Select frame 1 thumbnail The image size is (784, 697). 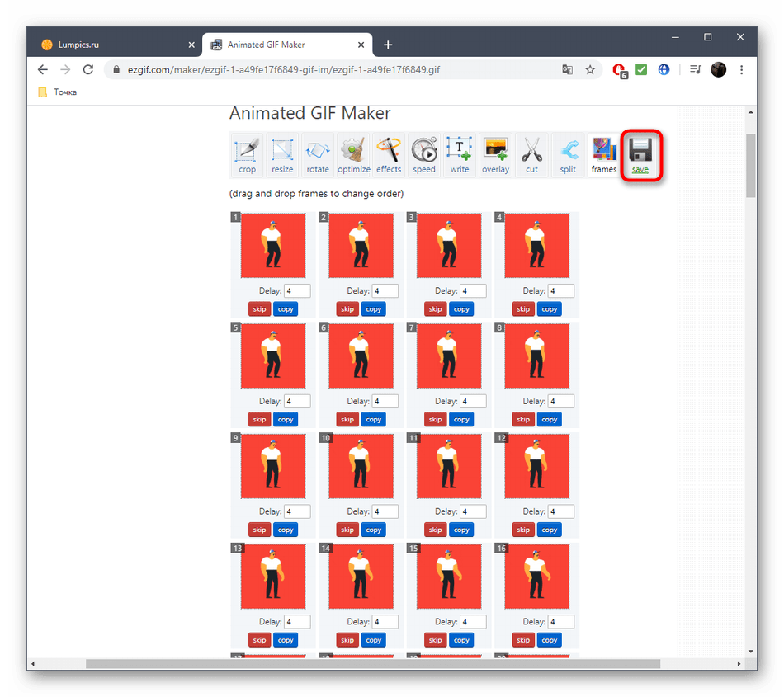[x=273, y=245]
